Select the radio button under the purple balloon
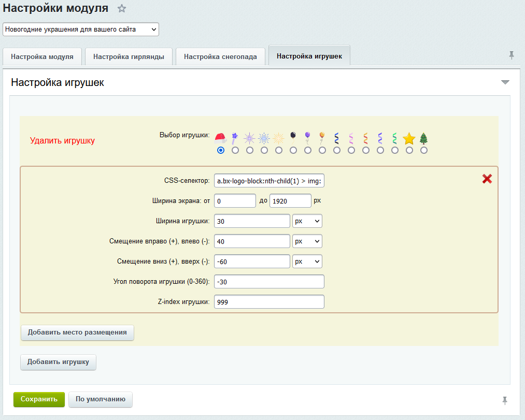525x420 pixels. coord(308,150)
